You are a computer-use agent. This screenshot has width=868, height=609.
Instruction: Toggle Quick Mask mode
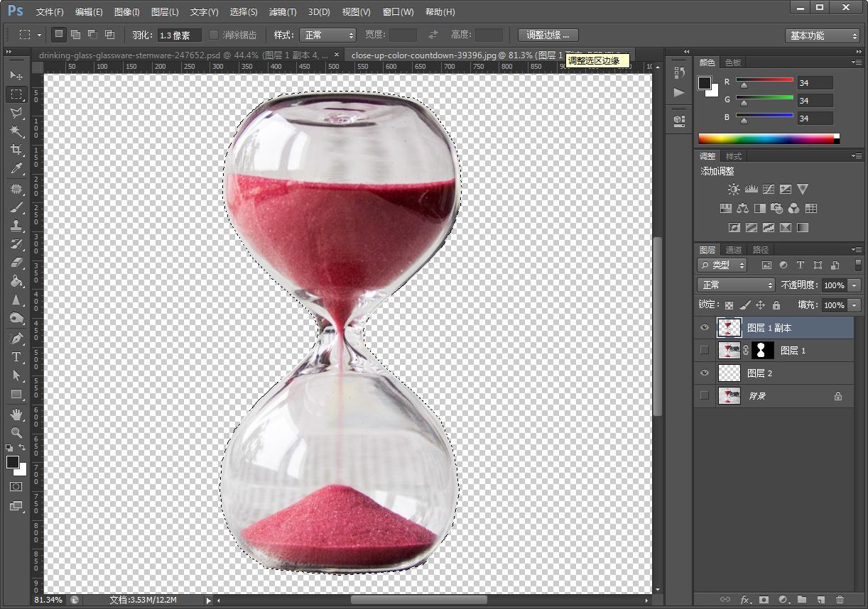[16, 487]
